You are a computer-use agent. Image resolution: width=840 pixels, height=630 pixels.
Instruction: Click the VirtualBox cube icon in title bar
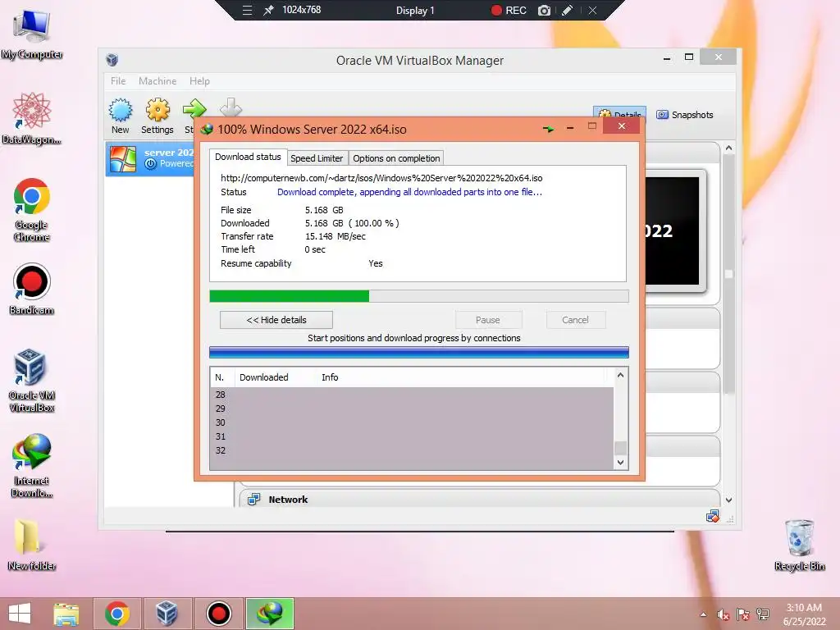112,60
